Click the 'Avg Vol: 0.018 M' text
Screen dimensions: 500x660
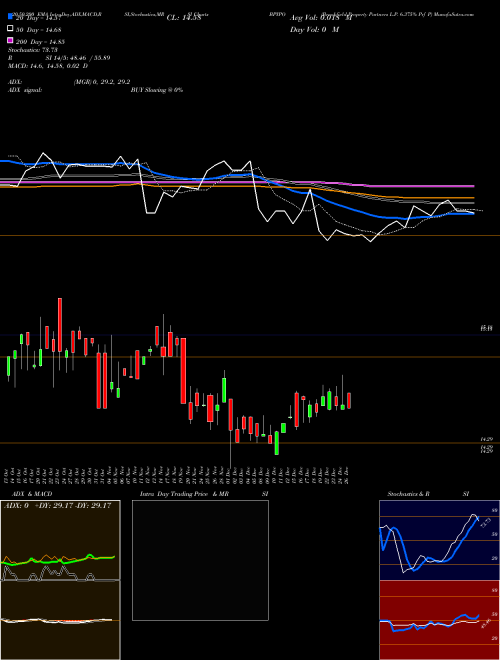321,18
